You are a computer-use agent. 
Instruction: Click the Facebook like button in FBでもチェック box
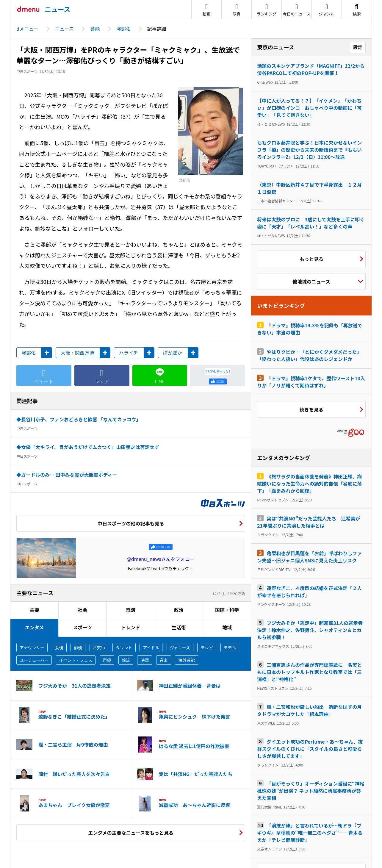[217, 381]
